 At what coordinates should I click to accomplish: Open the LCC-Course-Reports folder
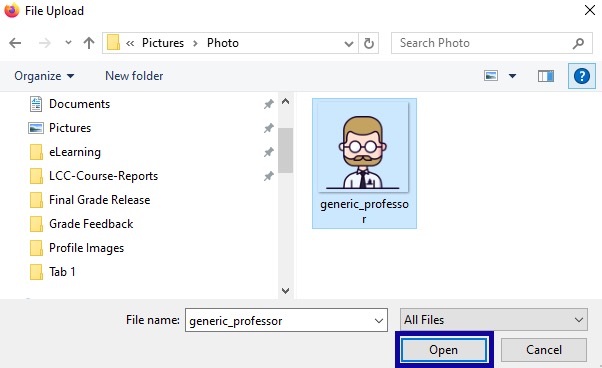coord(103,176)
